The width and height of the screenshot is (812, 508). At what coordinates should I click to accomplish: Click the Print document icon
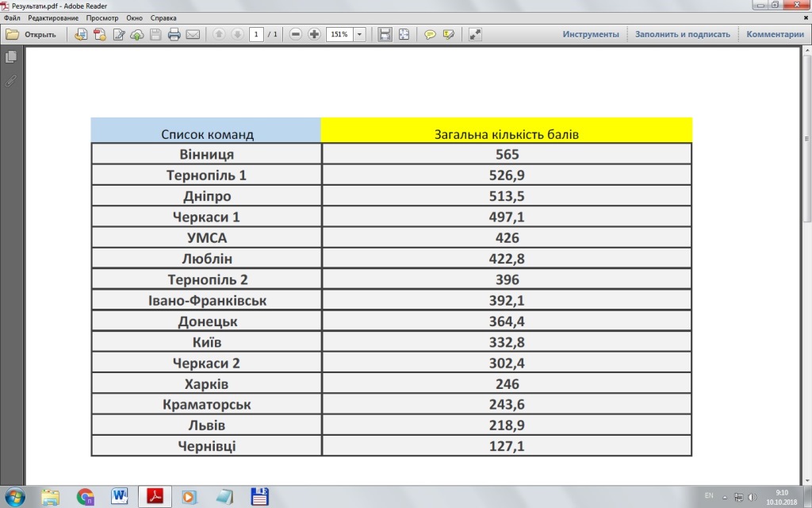(x=174, y=34)
